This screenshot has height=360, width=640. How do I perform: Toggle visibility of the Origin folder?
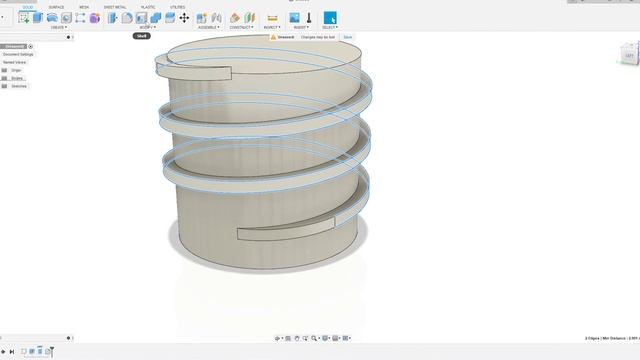pos(4,70)
